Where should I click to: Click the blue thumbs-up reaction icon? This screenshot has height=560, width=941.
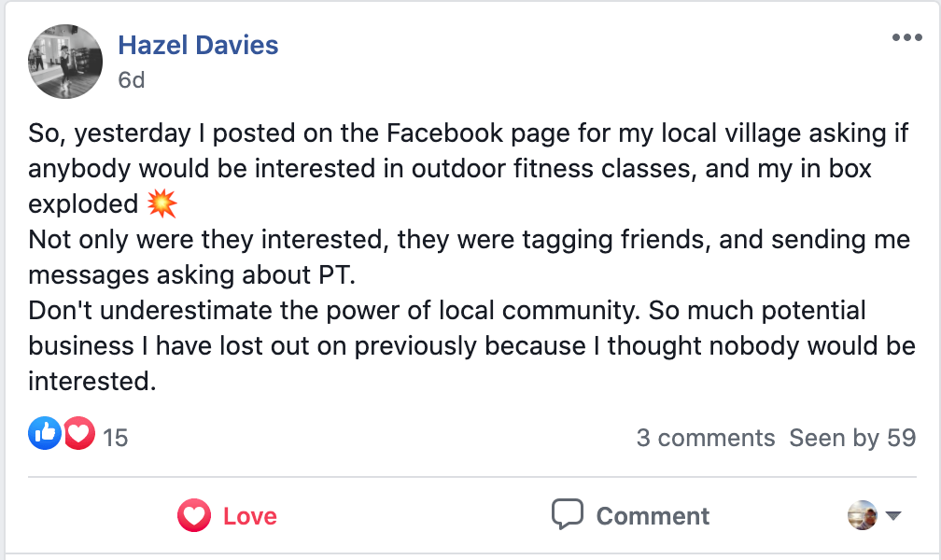pyautogui.click(x=44, y=433)
